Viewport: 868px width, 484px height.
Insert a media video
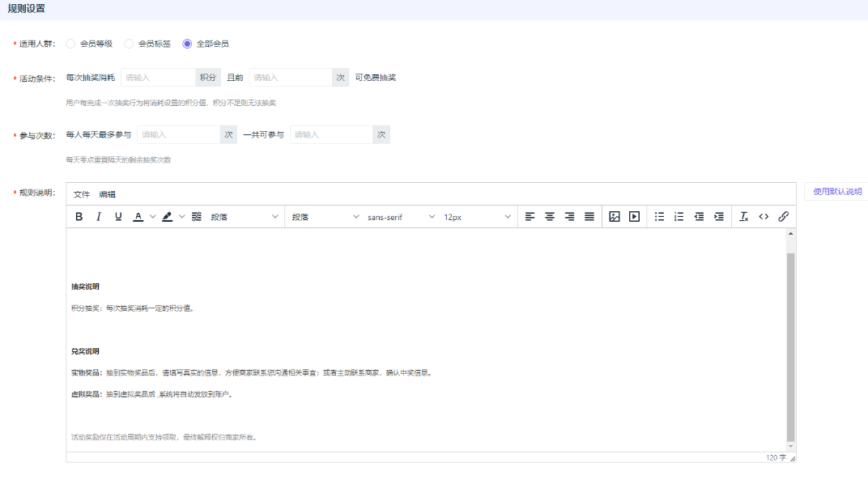coord(634,217)
